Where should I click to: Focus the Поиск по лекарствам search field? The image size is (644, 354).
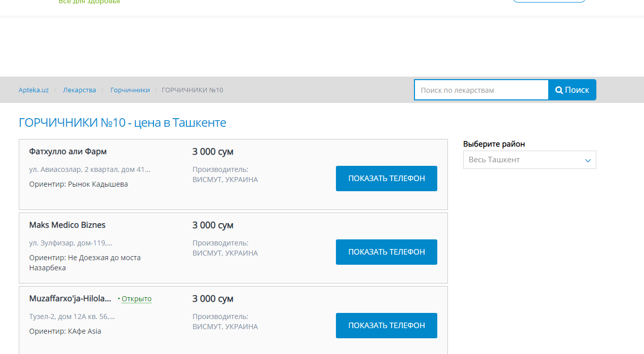[x=481, y=90]
